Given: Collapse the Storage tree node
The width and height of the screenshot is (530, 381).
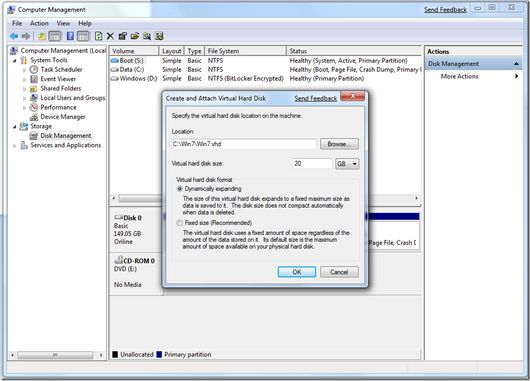Looking at the screenshot, I should [x=15, y=127].
